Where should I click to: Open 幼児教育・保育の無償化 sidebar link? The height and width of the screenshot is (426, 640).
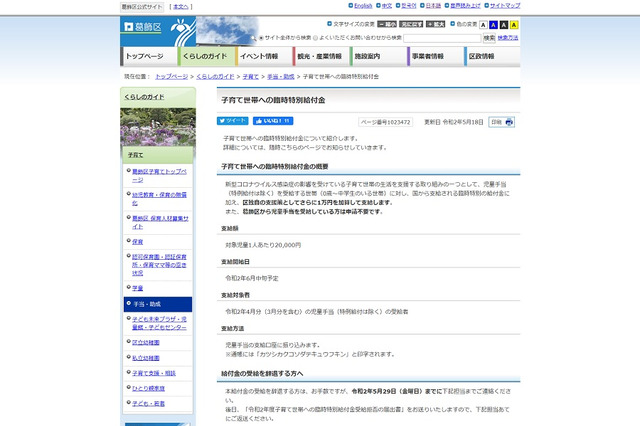pos(159,199)
